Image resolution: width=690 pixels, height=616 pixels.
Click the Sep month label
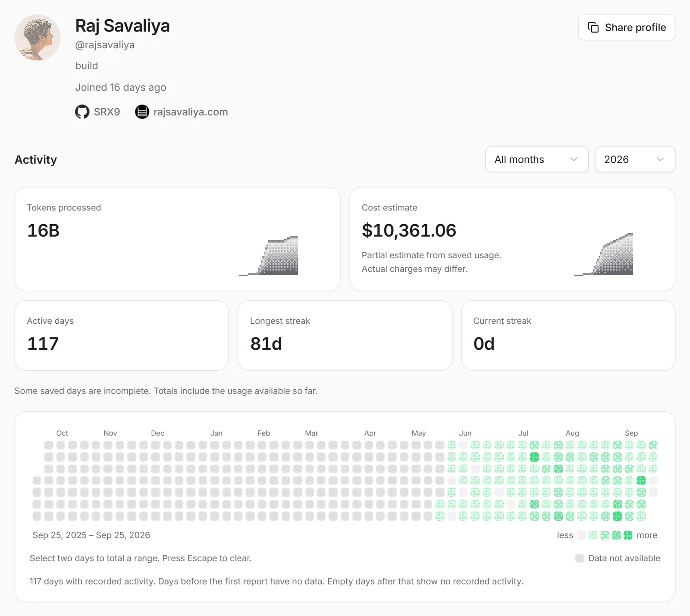[631, 433]
